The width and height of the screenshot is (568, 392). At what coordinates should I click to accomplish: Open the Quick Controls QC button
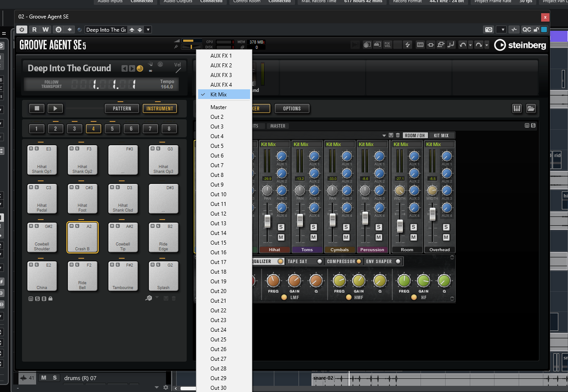tap(527, 29)
